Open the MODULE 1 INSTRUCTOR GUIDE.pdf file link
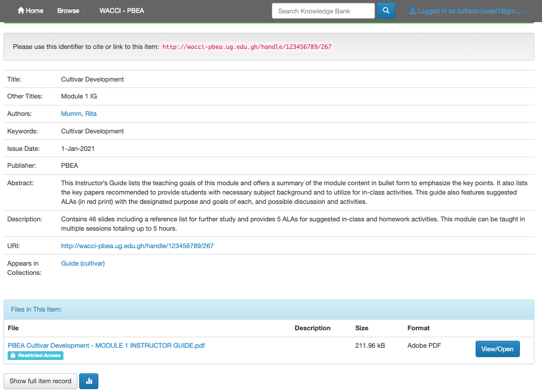This screenshot has height=392, width=542. 106,345
